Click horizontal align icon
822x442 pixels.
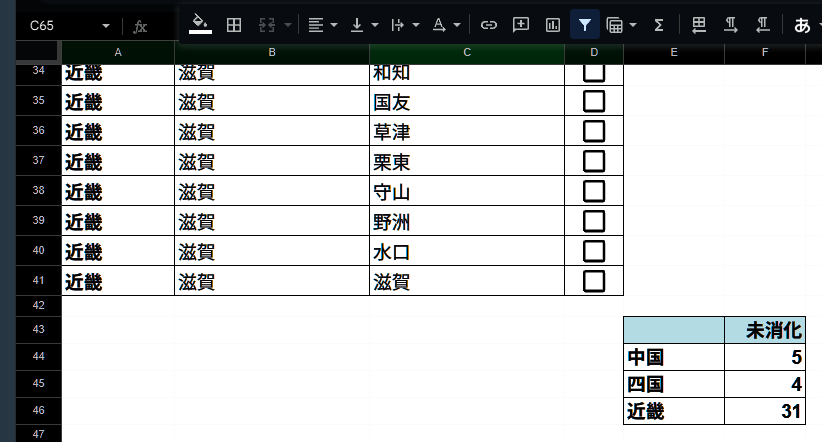pos(316,25)
